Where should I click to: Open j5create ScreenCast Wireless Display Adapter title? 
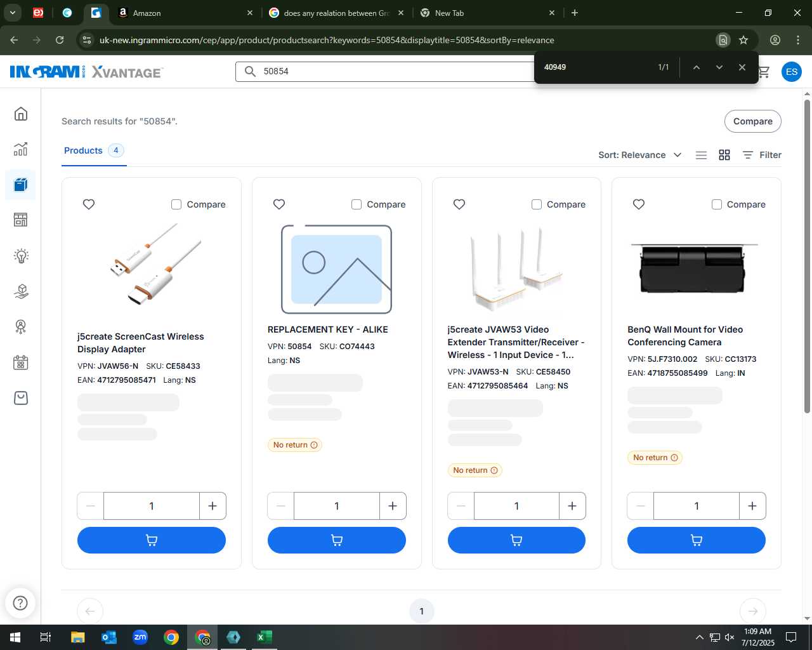141,343
